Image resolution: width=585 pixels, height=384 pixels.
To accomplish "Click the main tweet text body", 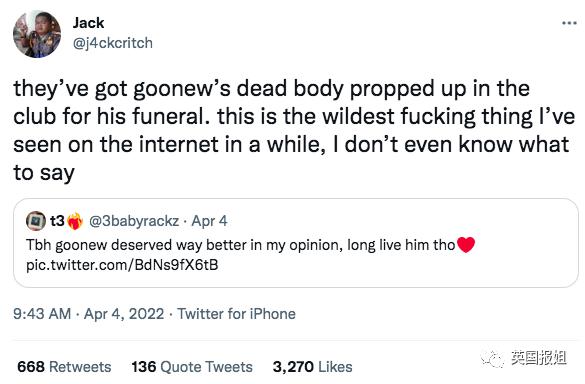I will click(293, 130).
